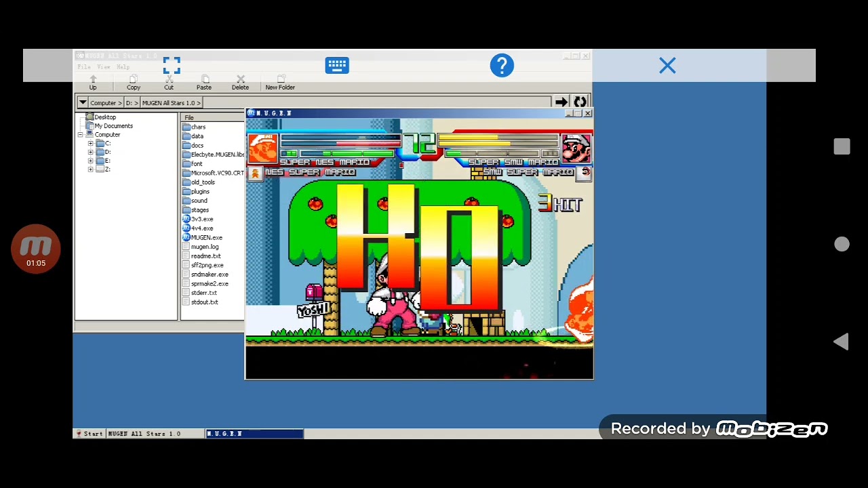This screenshot has width=868, height=488.
Task: Click the SMW Mario portrait in the game
Action: [x=576, y=148]
